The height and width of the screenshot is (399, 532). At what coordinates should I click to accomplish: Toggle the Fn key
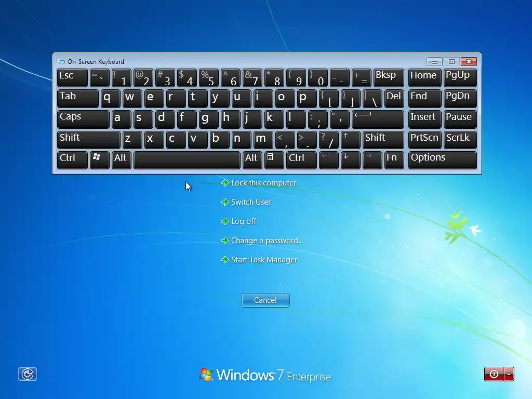click(394, 160)
